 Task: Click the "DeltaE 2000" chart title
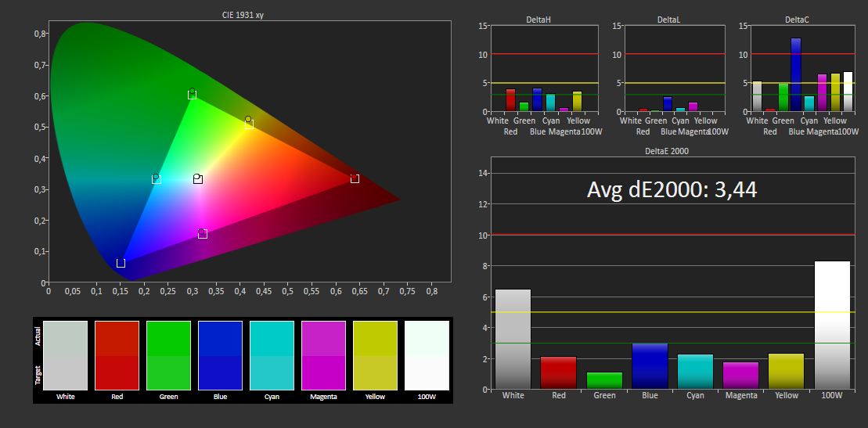(667, 150)
